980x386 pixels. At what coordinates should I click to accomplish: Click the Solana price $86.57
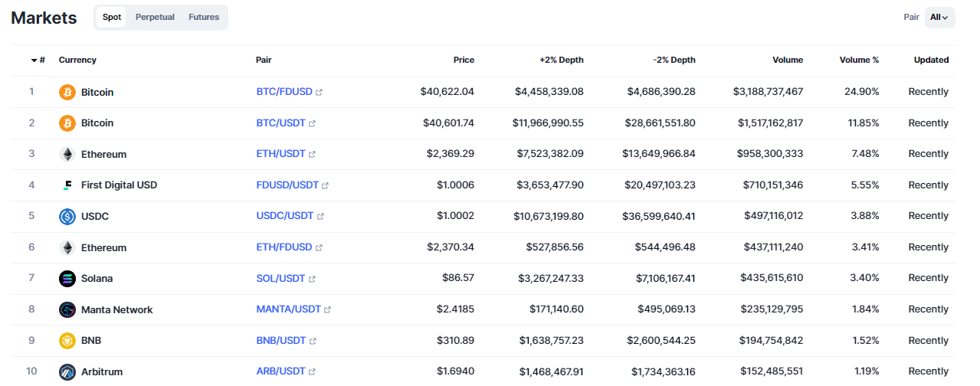tap(458, 279)
